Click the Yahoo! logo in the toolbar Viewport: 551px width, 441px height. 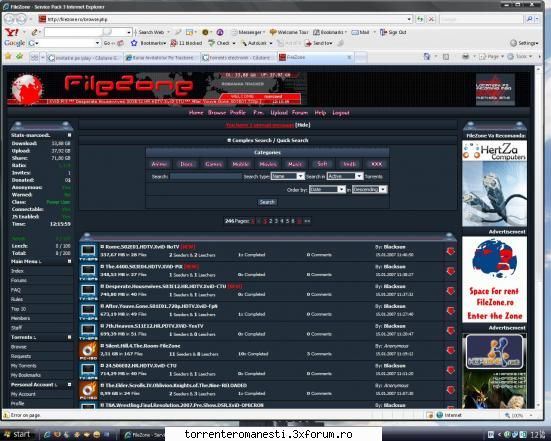click(x=12, y=32)
